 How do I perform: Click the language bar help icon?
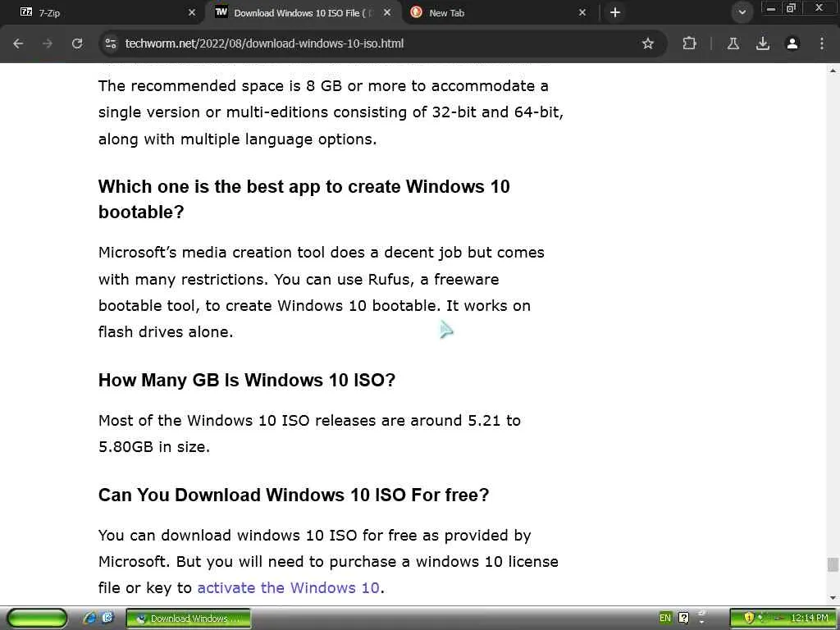pyautogui.click(x=683, y=618)
